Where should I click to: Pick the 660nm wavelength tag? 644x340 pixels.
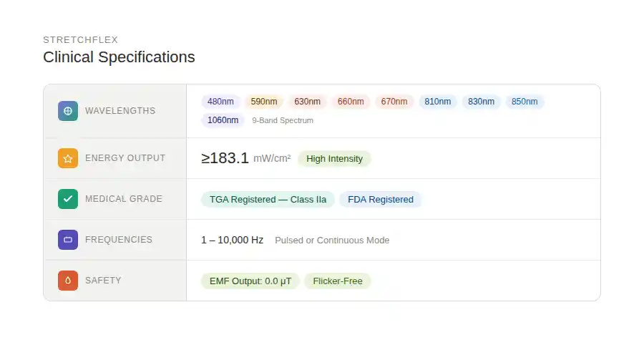pyautogui.click(x=351, y=102)
